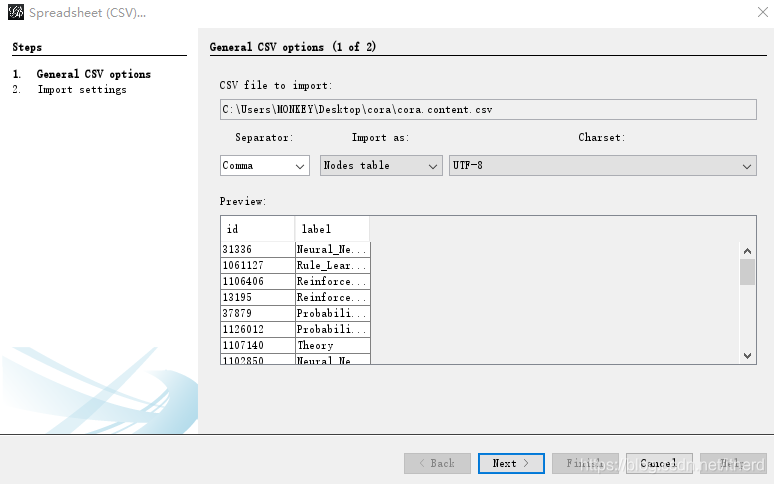
Task: Open the Charset dropdown showing UTF-8
Action: (x=602, y=166)
